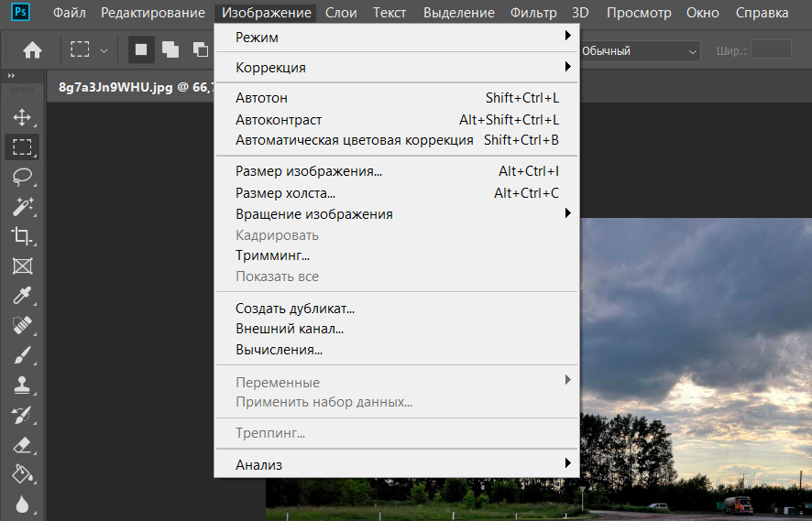Open the 'Фильтр' menu
The image size is (812, 521).
(x=533, y=13)
